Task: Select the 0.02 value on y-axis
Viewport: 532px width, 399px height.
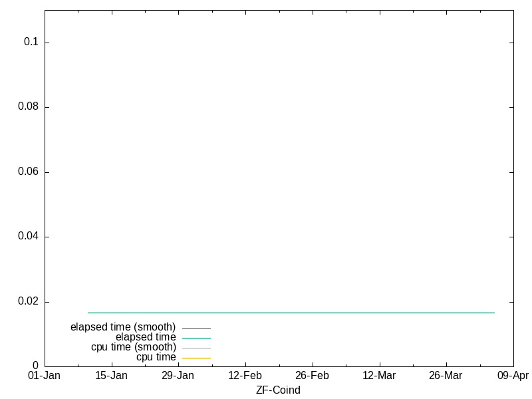Action: click(x=28, y=301)
